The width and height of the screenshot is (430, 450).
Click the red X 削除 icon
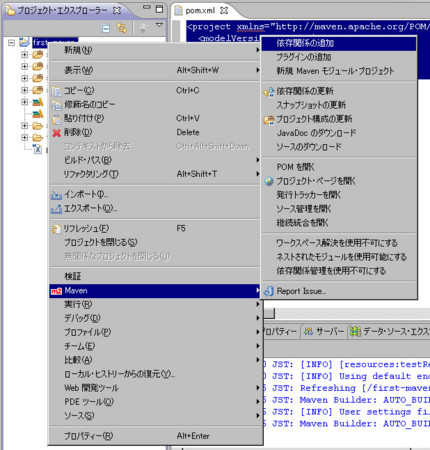(56, 133)
